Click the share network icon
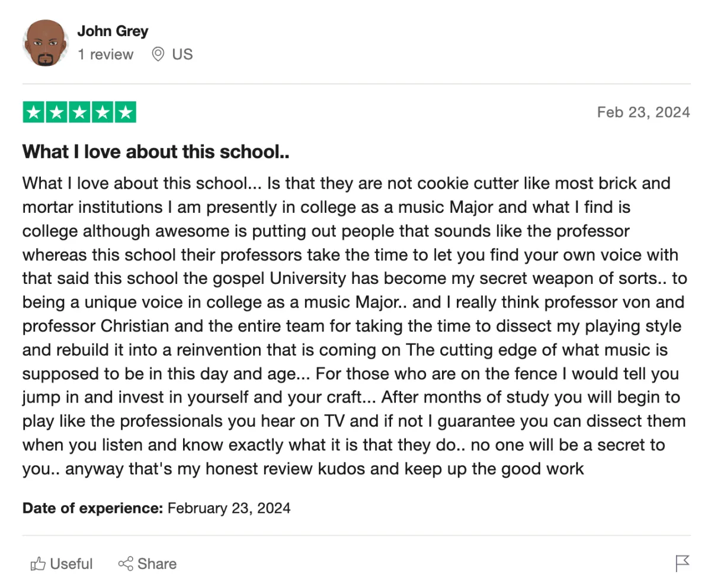 (x=126, y=564)
